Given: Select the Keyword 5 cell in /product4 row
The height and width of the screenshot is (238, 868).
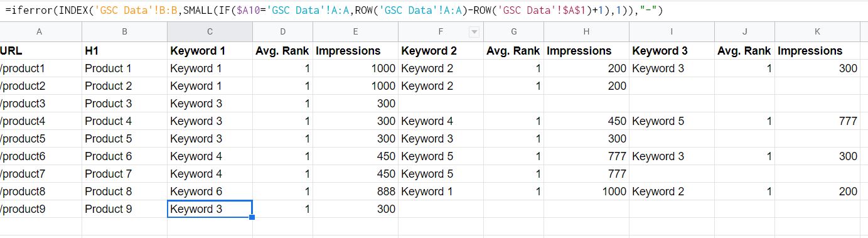Looking at the screenshot, I should (x=672, y=121).
